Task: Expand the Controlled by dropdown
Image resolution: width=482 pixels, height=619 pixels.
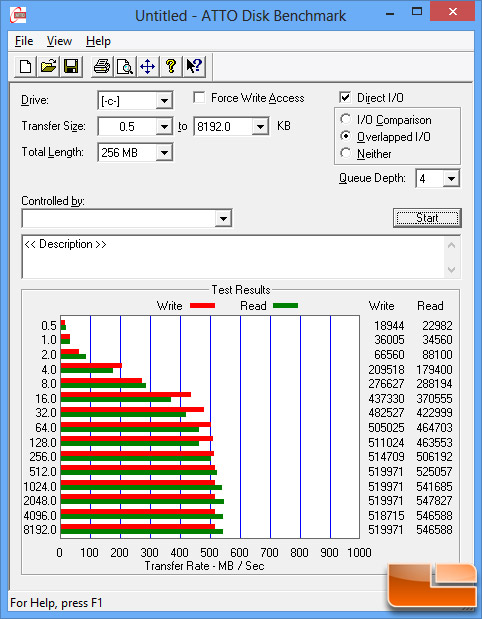Action: (223, 218)
